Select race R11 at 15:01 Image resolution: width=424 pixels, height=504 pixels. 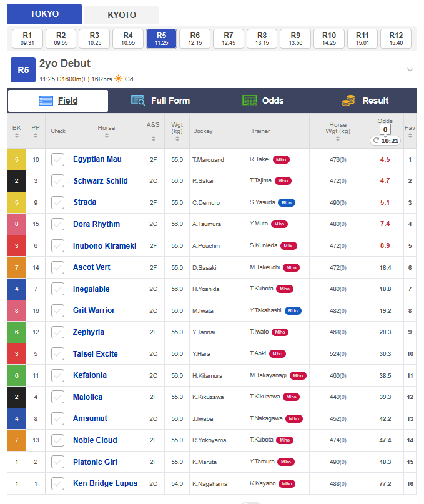click(362, 39)
